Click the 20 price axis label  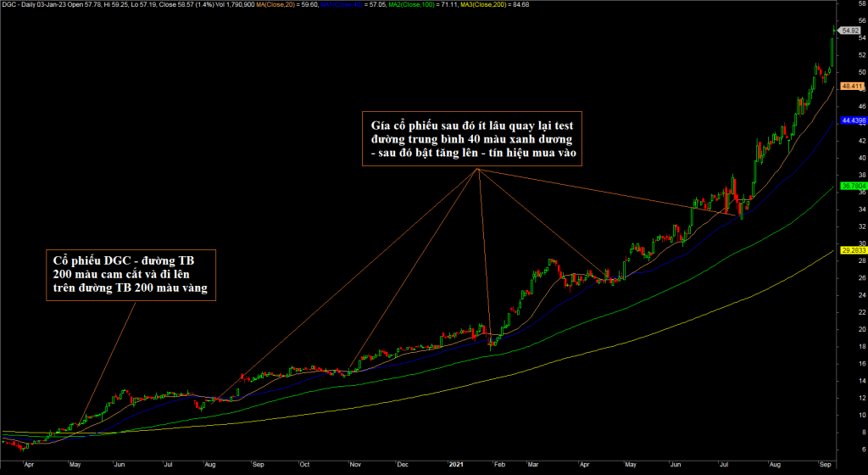coord(862,329)
